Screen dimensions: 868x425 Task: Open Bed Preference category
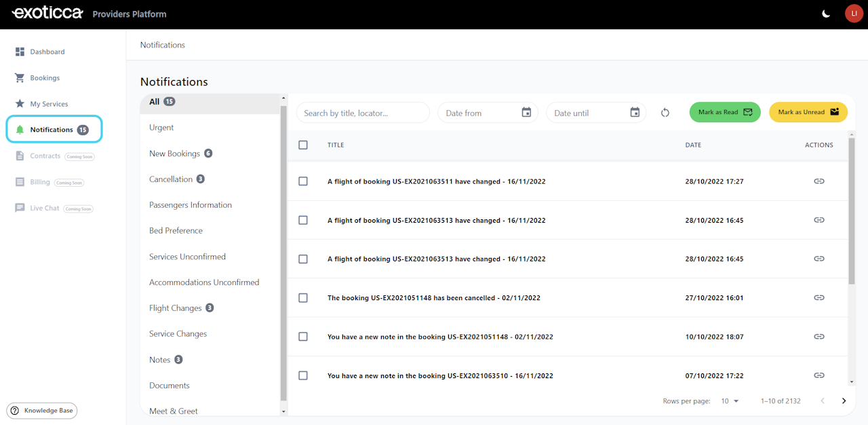pos(210,231)
